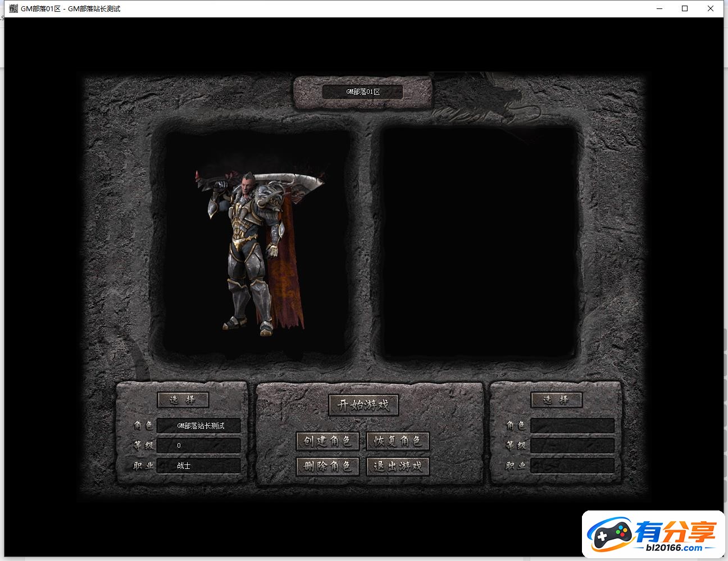Click 选择 button above the GM部落站长测试 field
Screen dimensions: 728x561
(183, 400)
